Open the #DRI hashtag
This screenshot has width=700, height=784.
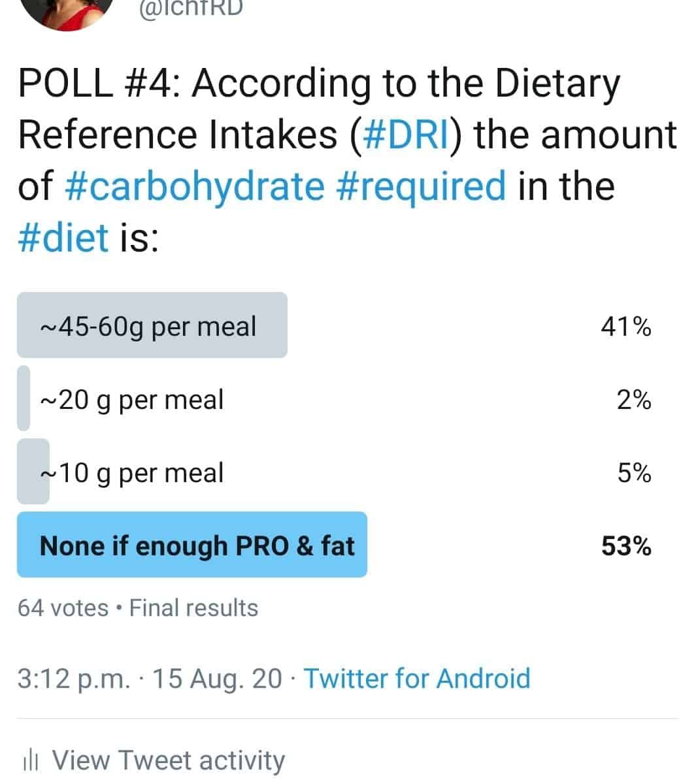pyautogui.click(x=402, y=135)
